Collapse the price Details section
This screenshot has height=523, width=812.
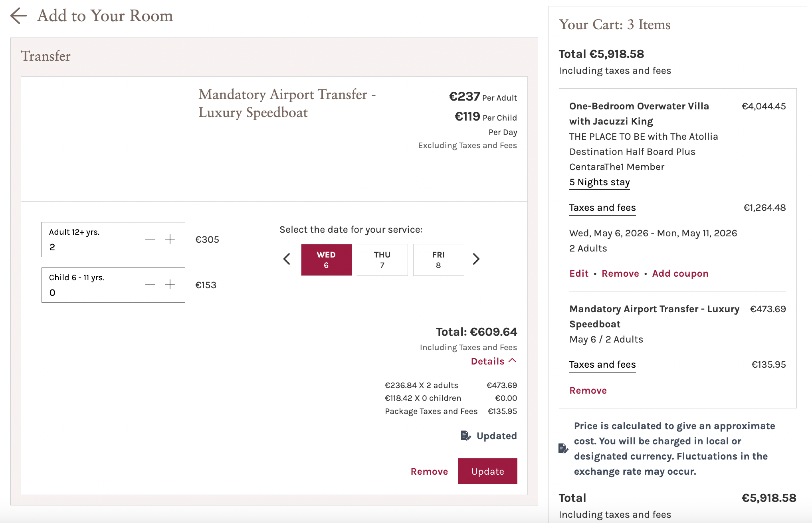pyautogui.click(x=493, y=361)
